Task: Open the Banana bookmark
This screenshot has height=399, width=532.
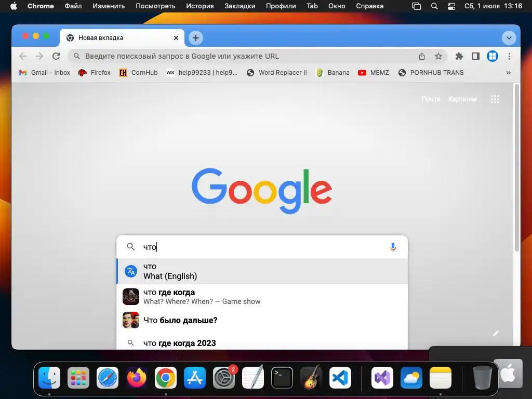Action: pos(332,73)
